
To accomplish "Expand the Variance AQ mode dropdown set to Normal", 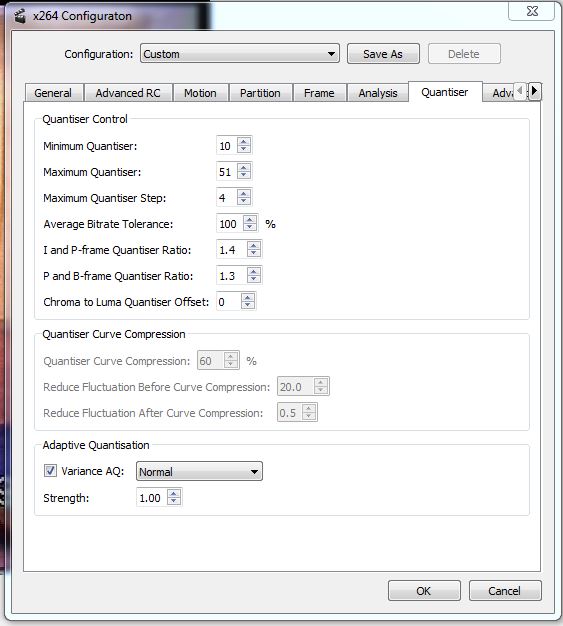I will click(x=199, y=471).
